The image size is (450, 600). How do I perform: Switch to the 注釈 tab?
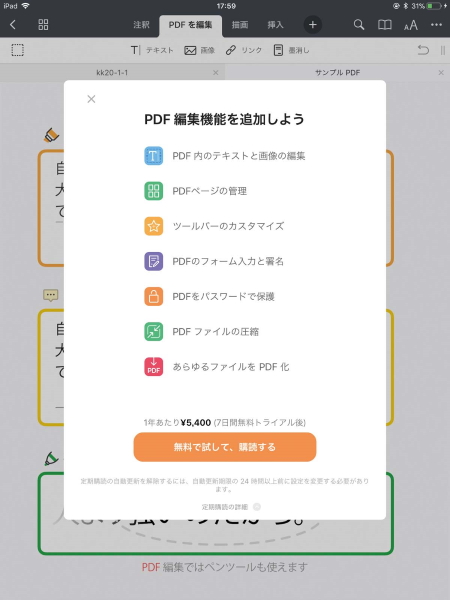141,25
